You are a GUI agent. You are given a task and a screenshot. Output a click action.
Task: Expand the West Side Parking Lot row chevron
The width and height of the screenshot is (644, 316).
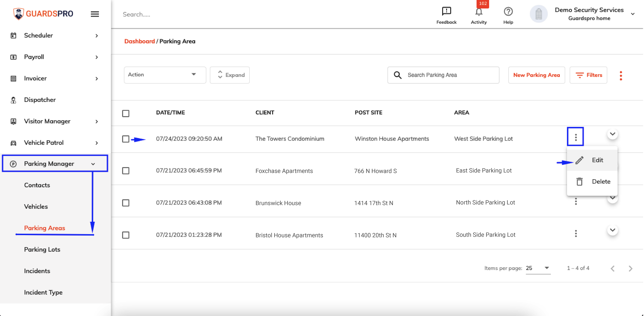pos(612,134)
